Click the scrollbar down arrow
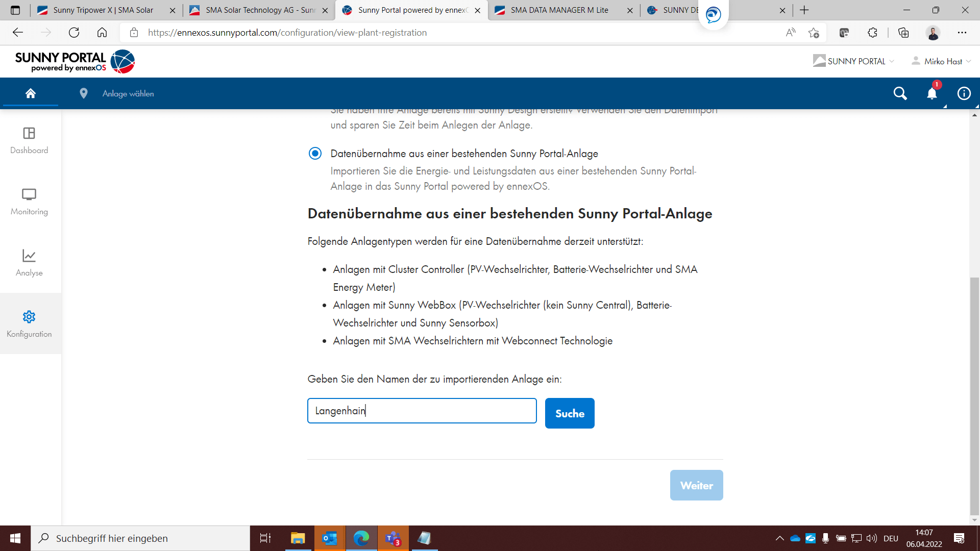The width and height of the screenshot is (980, 551). tap(974, 520)
